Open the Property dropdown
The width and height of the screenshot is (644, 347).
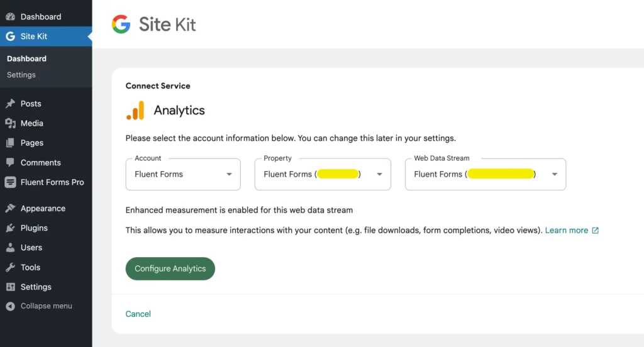click(323, 174)
